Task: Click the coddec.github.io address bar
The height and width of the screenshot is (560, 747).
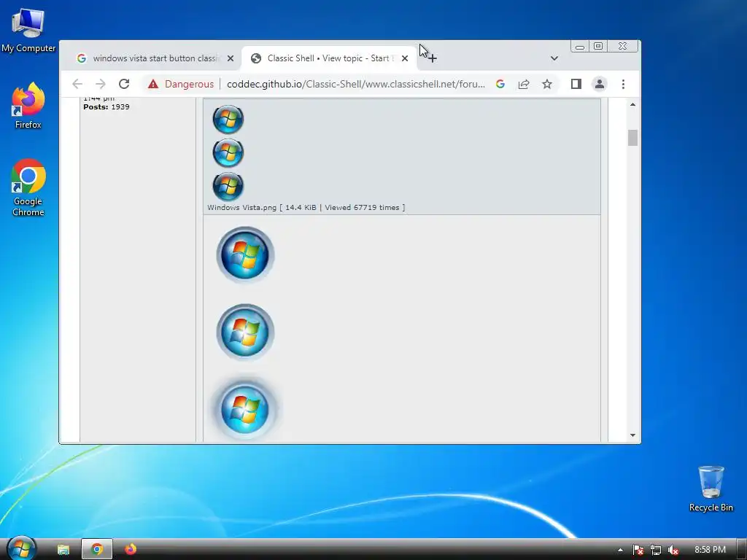Action: (x=355, y=85)
